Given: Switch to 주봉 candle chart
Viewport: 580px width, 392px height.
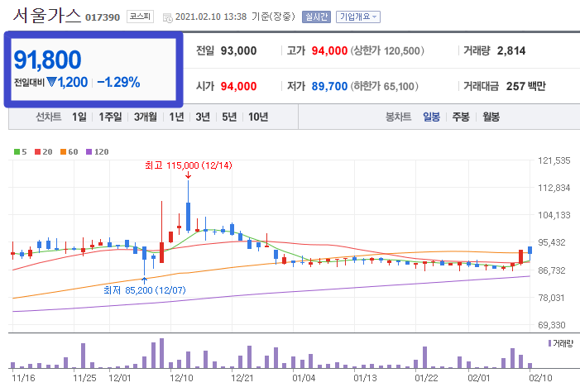Looking at the screenshot, I should click(x=461, y=117).
